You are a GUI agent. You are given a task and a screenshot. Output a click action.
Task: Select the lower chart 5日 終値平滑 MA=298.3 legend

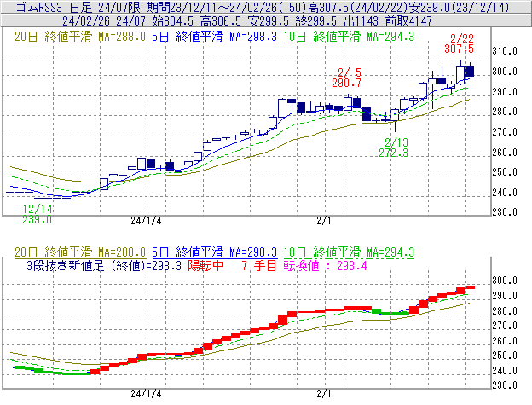(x=215, y=252)
